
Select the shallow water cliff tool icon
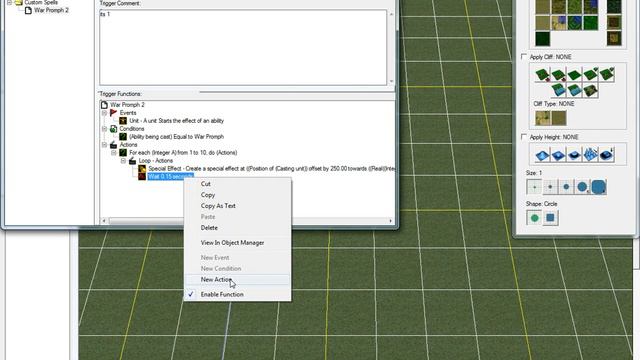point(574,90)
